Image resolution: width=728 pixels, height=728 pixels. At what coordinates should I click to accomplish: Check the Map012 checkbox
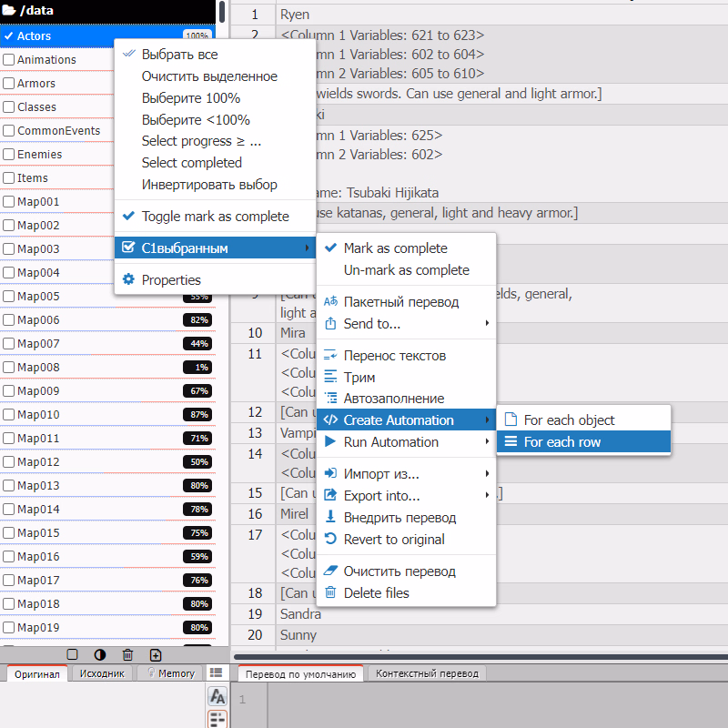click(9, 462)
